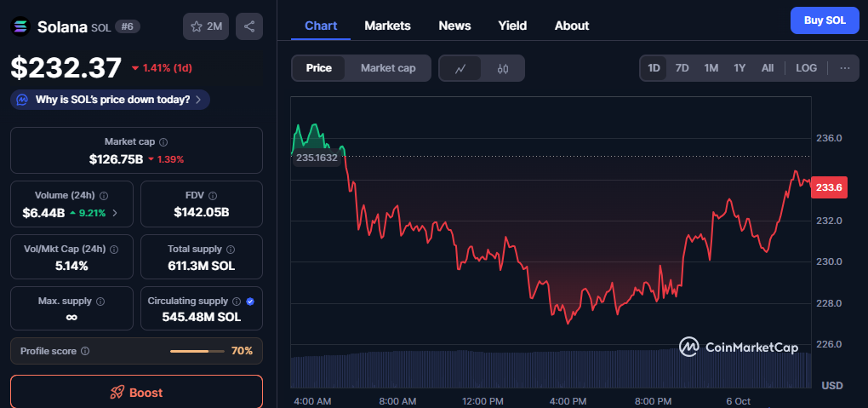Click Profile score info icon
868x408 pixels.
point(85,351)
